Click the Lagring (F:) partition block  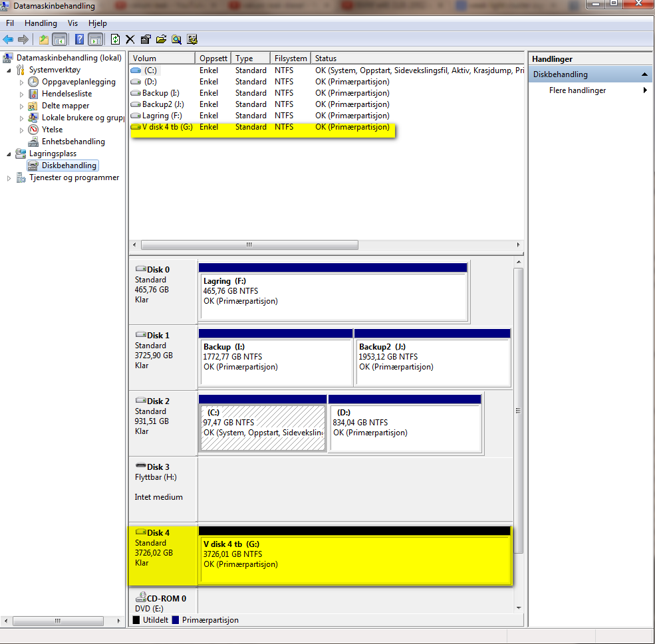tap(333, 292)
